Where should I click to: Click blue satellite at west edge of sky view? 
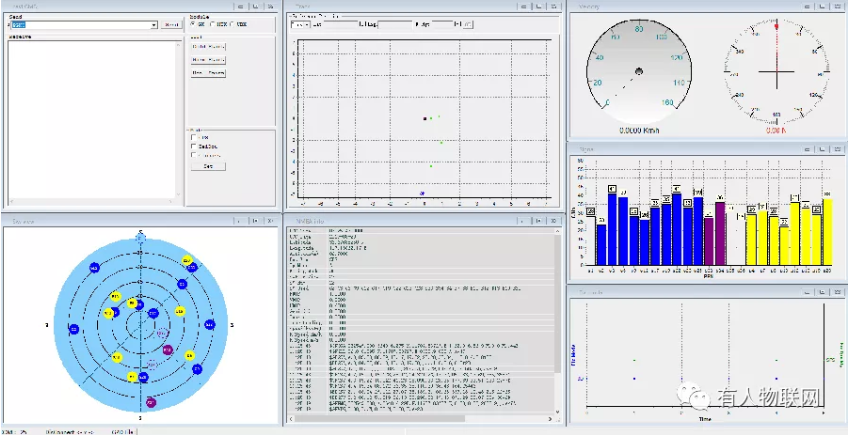(75, 329)
